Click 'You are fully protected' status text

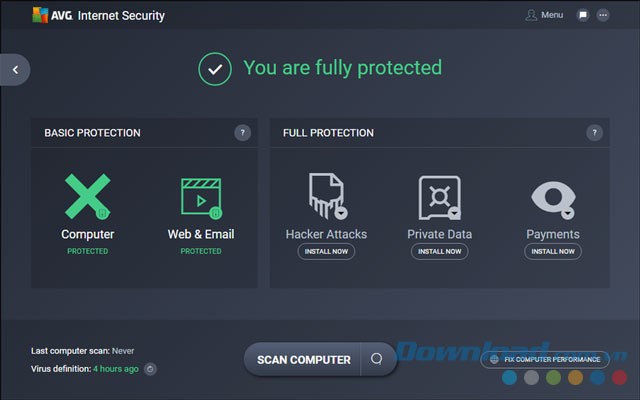(342, 68)
